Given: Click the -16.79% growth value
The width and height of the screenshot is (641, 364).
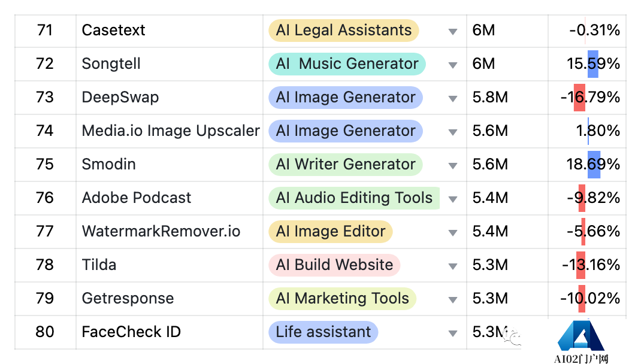Looking at the screenshot, I should (x=590, y=98).
